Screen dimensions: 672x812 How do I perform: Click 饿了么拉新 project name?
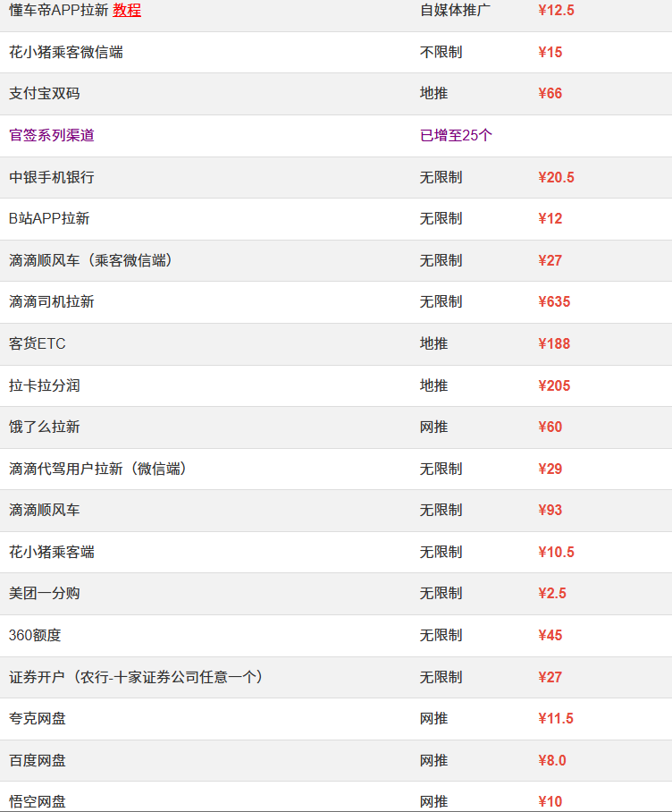(x=45, y=427)
